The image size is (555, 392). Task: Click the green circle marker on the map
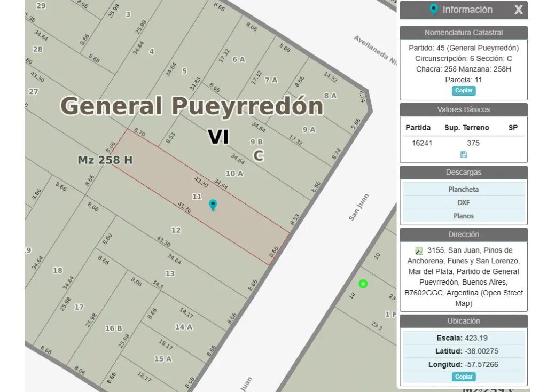click(363, 284)
